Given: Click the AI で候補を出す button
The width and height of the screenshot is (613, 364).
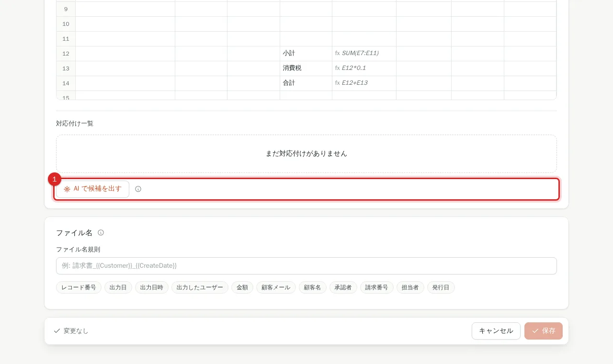Looking at the screenshot, I should coord(92,189).
